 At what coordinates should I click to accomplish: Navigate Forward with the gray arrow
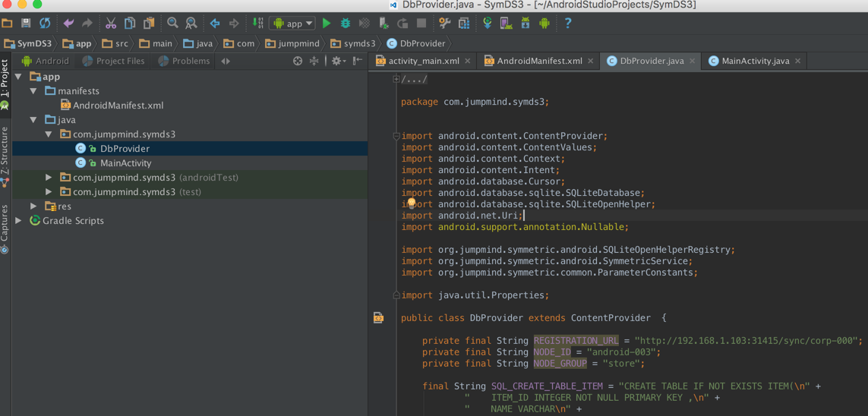[234, 24]
